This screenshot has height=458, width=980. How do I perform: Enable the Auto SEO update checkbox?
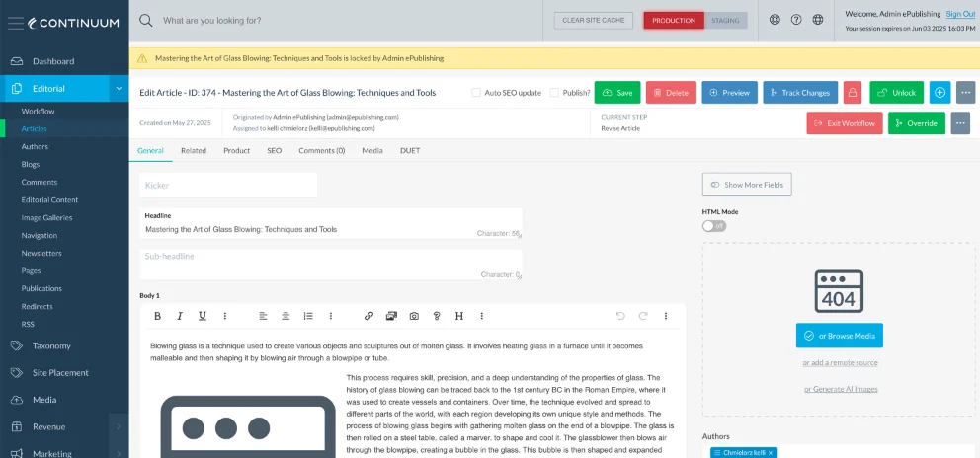coord(476,93)
